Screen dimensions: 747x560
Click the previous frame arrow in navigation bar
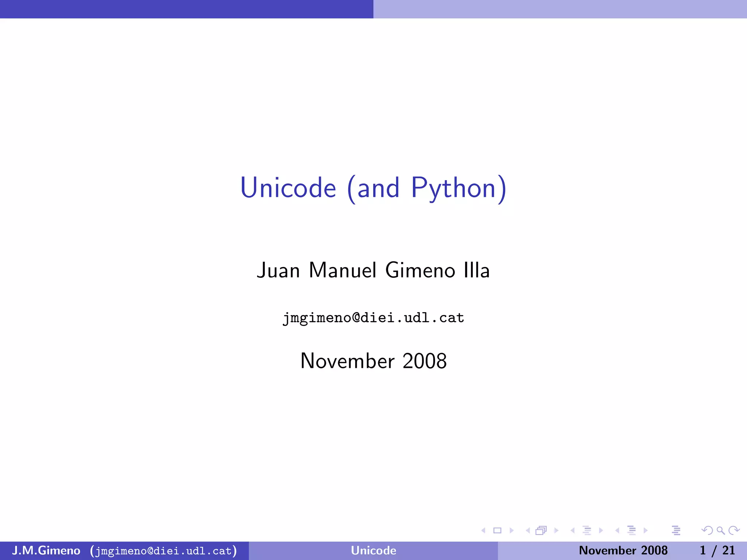[x=528, y=530]
